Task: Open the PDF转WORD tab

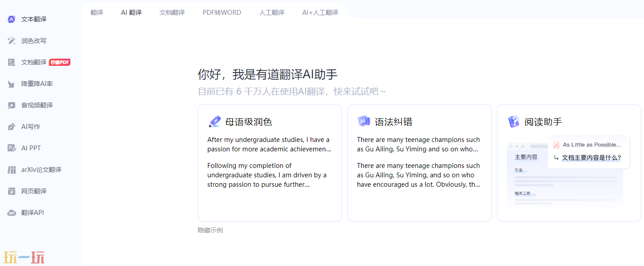Action: click(222, 13)
